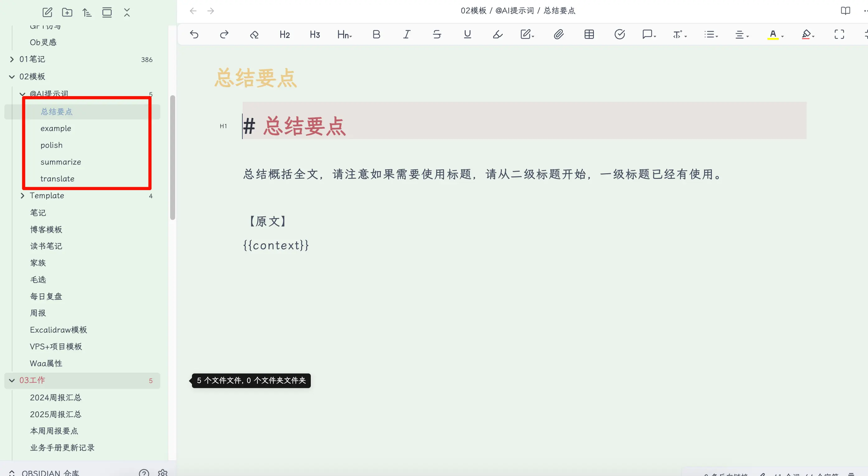Expand the Template folder
Image resolution: width=868 pixels, height=476 pixels.
pos(23,196)
